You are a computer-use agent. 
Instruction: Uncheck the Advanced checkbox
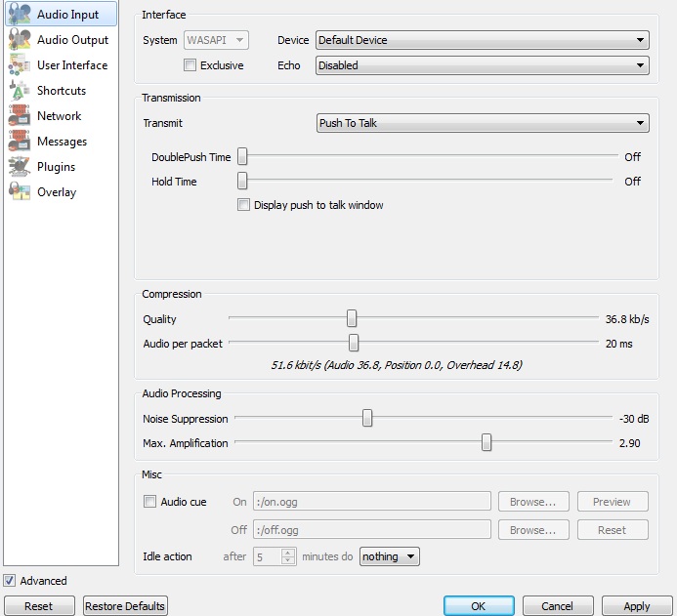(10, 581)
